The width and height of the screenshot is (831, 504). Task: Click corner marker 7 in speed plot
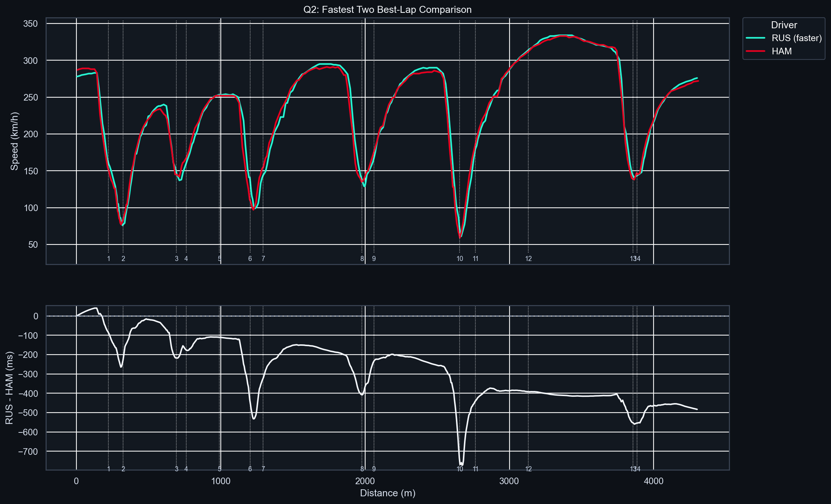pyautogui.click(x=263, y=259)
